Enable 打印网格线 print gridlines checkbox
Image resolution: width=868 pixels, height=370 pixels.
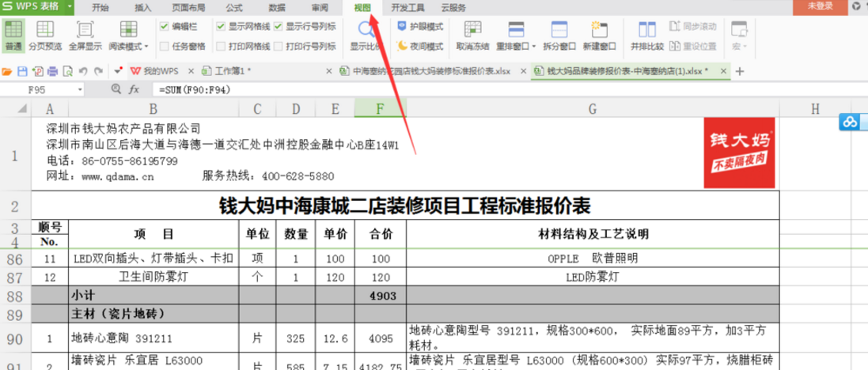pos(221,47)
